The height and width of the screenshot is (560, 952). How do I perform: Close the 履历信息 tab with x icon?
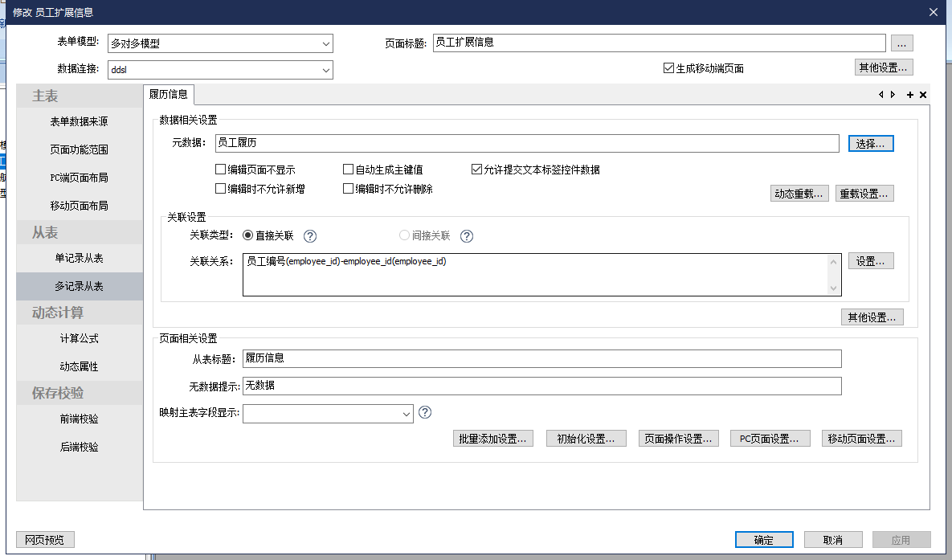pyautogui.click(x=923, y=95)
